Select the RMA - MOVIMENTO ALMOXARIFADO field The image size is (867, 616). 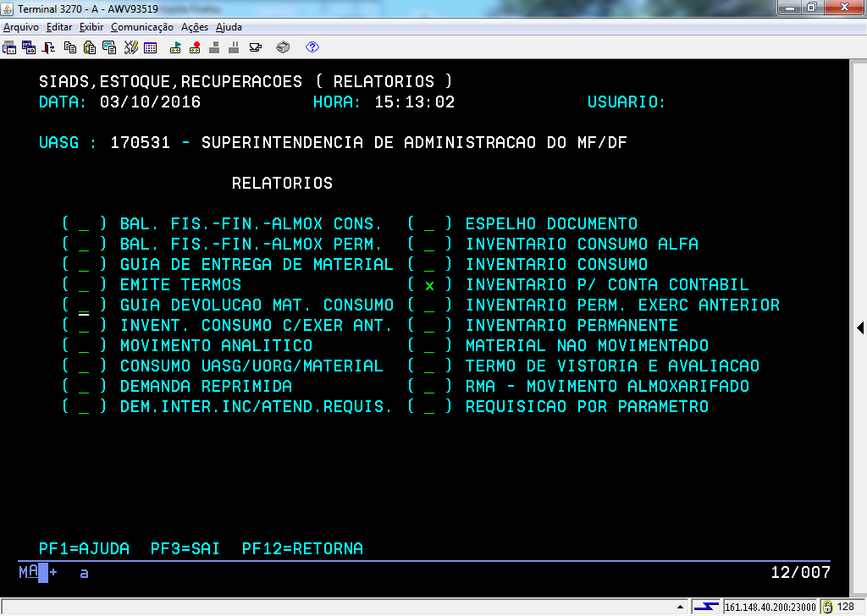pos(429,387)
